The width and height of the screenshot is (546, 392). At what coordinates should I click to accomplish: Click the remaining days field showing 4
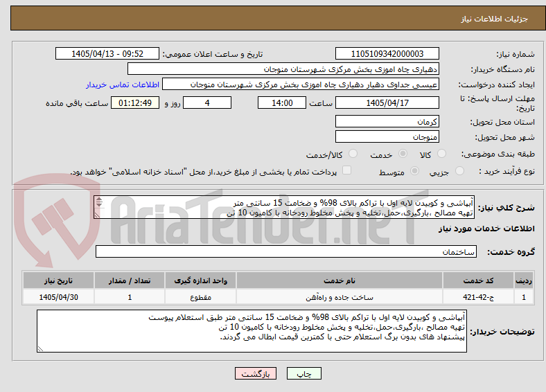(207, 103)
